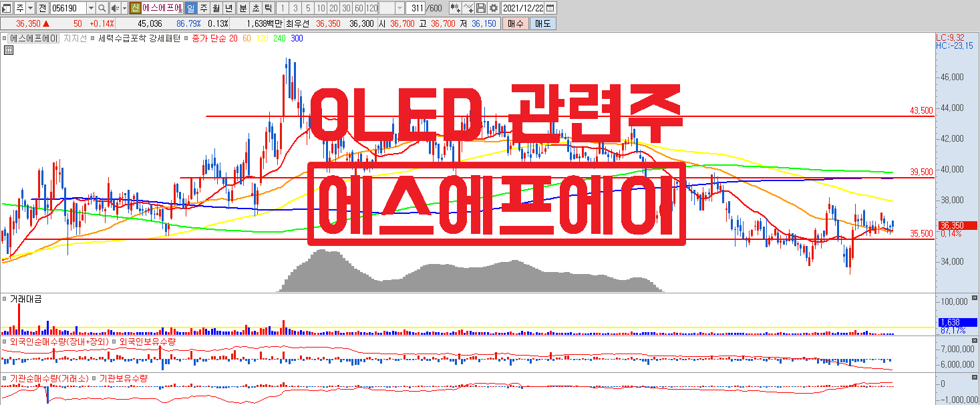Open the calendar picker icon
This screenshot has width=980, height=405.
click(x=550, y=8)
